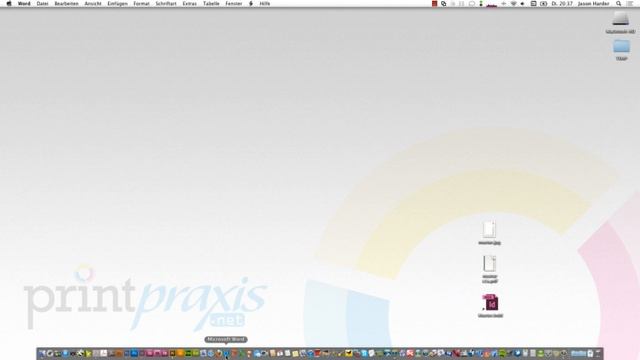The height and width of the screenshot is (360, 640).
Task: Open Spotlight search magnifier
Action: coord(619,4)
